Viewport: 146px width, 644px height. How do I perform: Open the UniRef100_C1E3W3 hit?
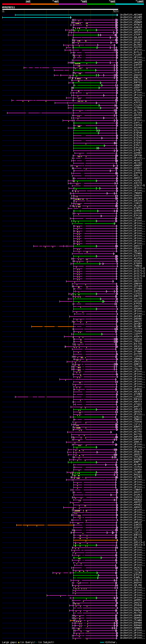point(131,572)
